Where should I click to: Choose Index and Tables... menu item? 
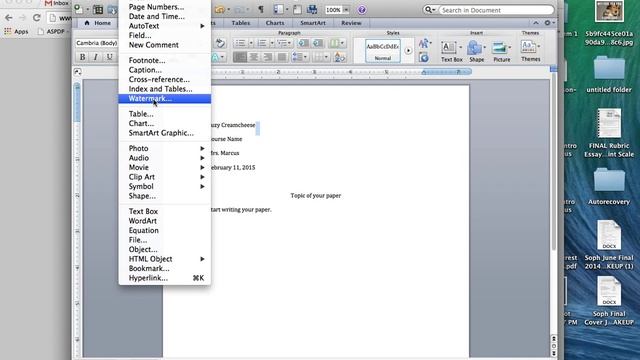coord(164,89)
